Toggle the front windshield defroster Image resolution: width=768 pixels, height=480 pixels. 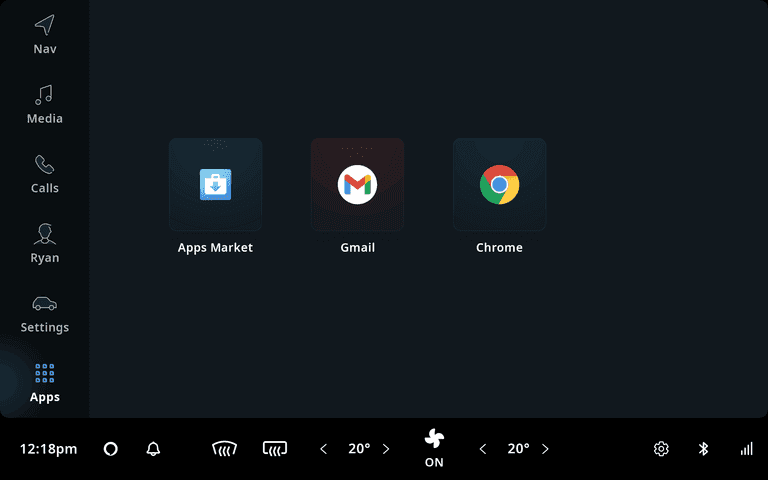225,449
